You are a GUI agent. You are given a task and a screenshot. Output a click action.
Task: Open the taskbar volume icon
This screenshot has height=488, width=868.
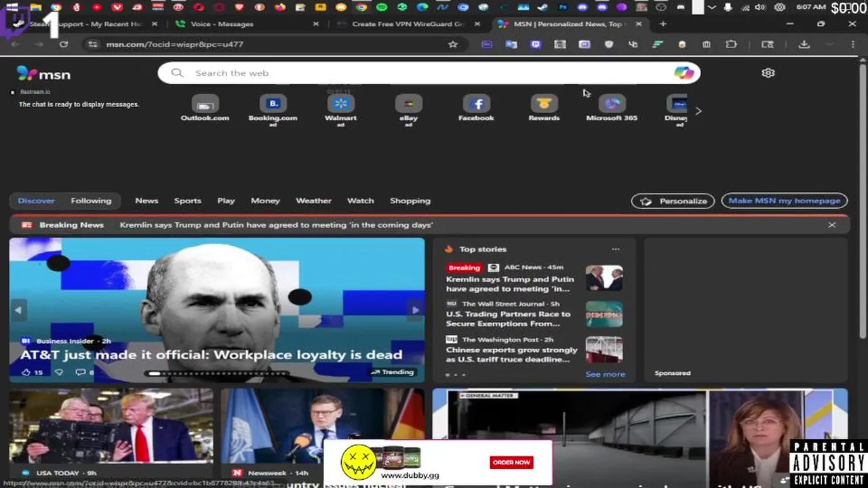760,7
